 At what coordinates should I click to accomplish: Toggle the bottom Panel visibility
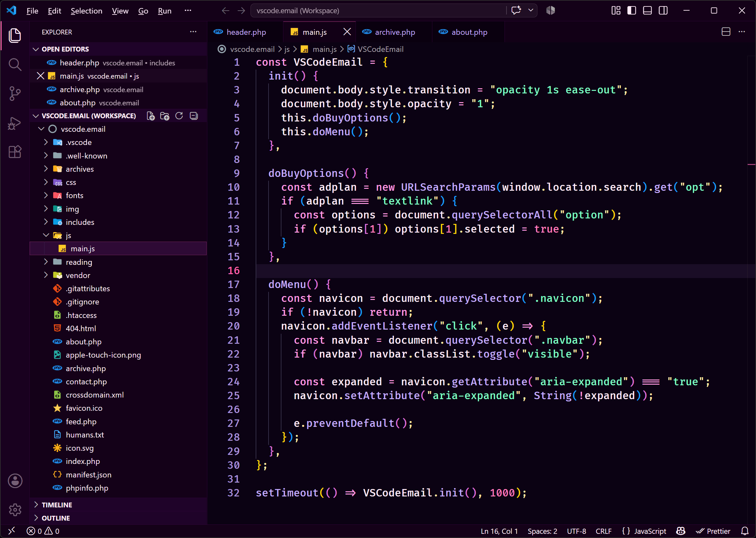point(647,11)
